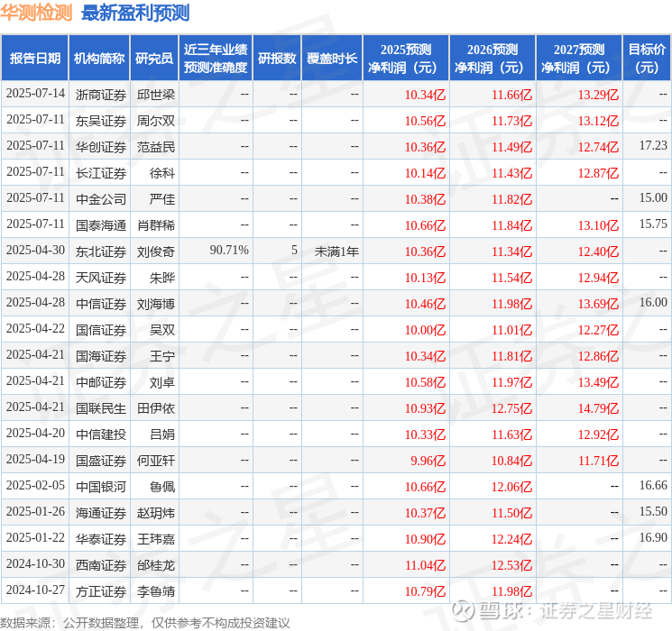Click the 国联民生 institution cell
This screenshot has width=672, height=631.
tap(101, 408)
